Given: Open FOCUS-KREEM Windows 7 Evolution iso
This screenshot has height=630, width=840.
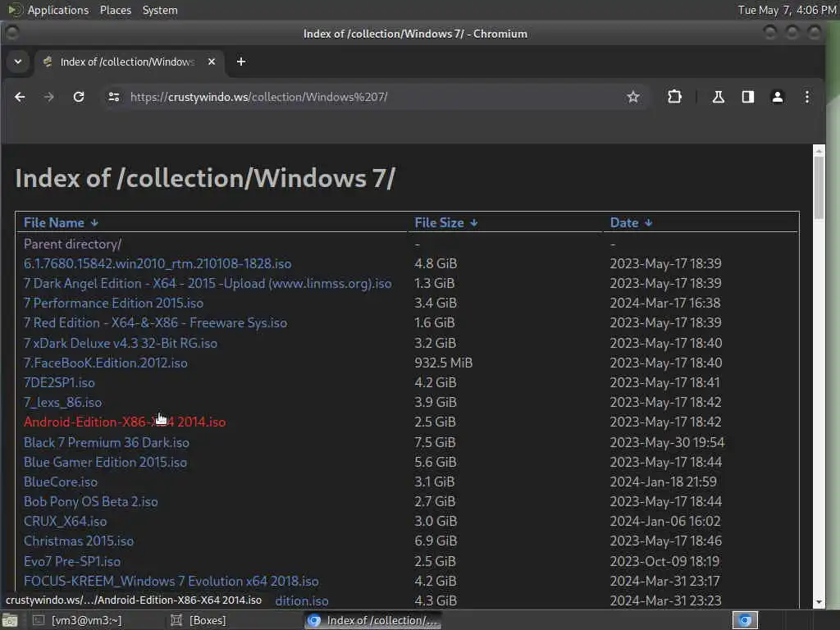Looking at the screenshot, I should [x=171, y=582].
